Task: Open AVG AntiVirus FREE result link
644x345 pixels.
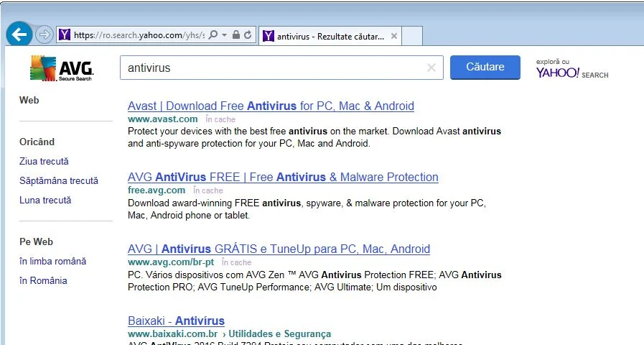Action: [283, 178]
